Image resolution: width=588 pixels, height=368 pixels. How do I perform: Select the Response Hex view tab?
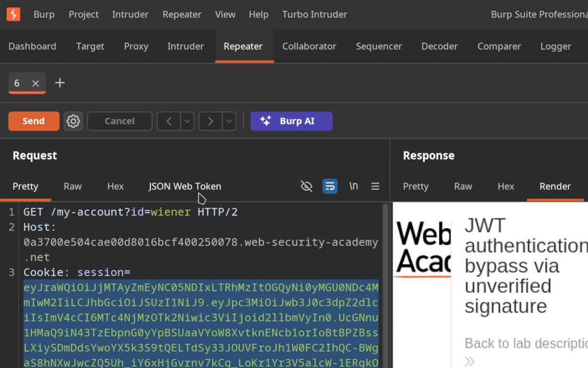point(506,186)
